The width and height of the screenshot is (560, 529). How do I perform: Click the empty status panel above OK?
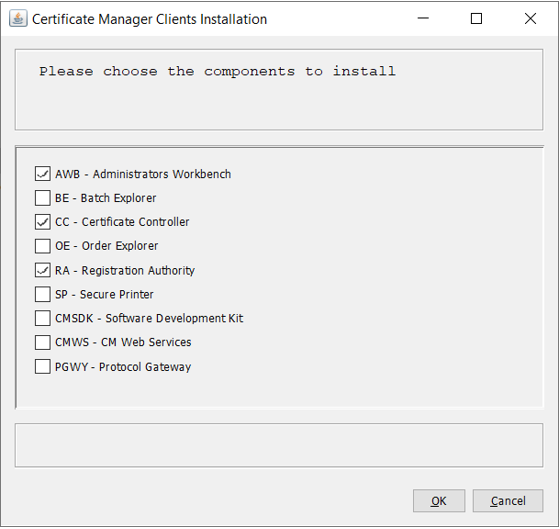279,445
